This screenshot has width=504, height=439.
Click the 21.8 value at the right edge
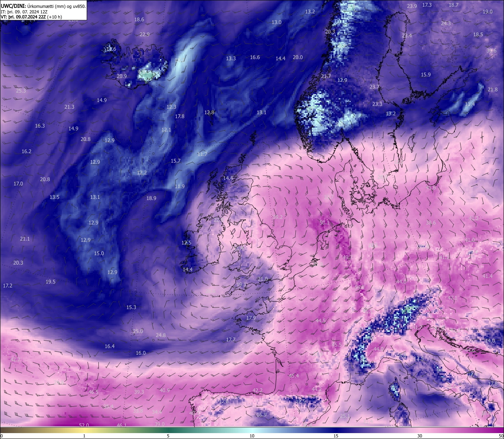pos(493,90)
